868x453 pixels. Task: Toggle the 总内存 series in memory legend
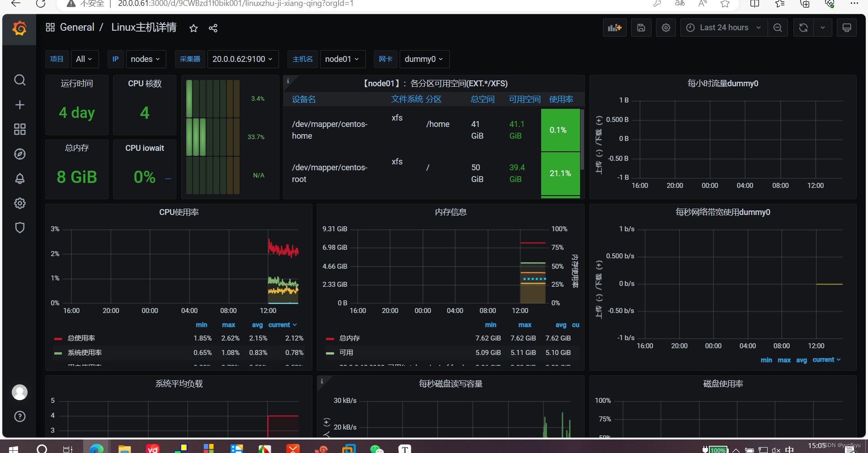(x=349, y=338)
